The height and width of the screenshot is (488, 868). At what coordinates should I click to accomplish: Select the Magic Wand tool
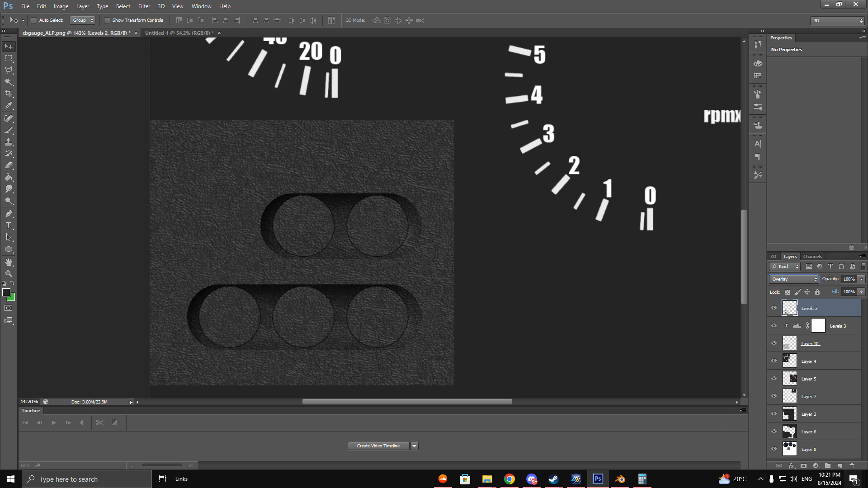9,82
